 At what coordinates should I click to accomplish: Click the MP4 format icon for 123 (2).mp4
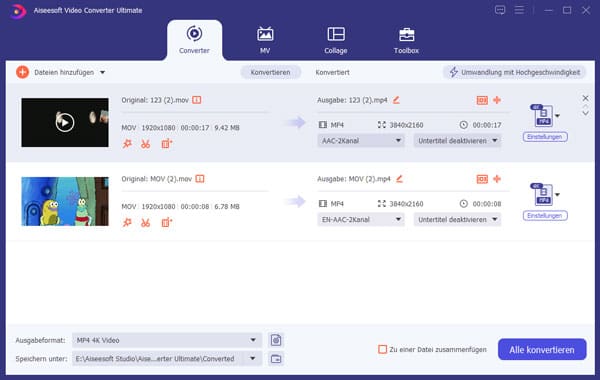[x=542, y=115]
